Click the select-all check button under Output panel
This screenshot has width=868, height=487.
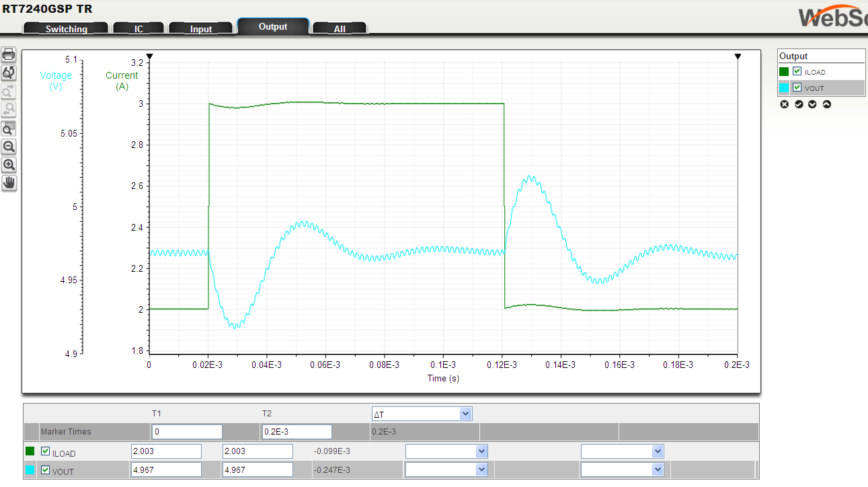[798, 104]
